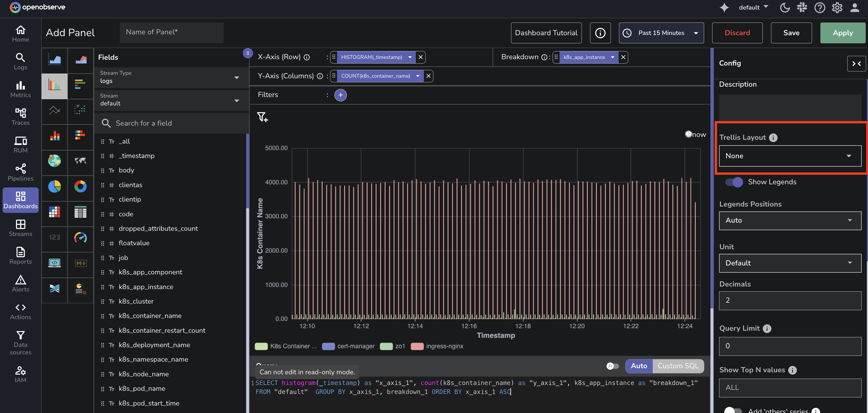Select the pie chart type icon

tap(54, 187)
